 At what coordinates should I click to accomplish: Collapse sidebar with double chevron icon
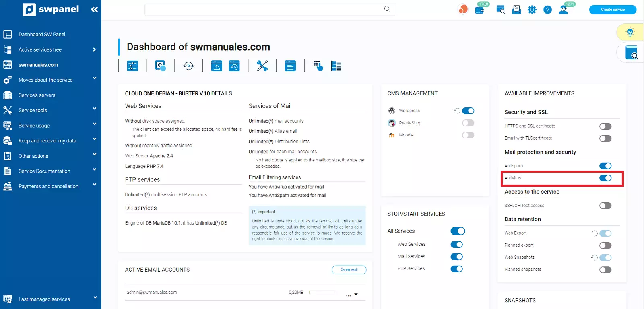click(x=94, y=10)
